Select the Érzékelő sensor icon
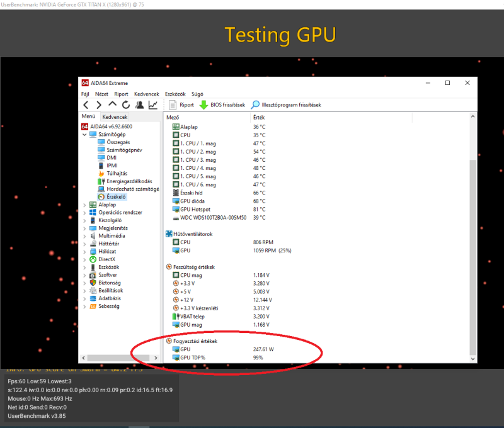Image resolution: width=504 pixels, height=428 pixels. [101, 197]
